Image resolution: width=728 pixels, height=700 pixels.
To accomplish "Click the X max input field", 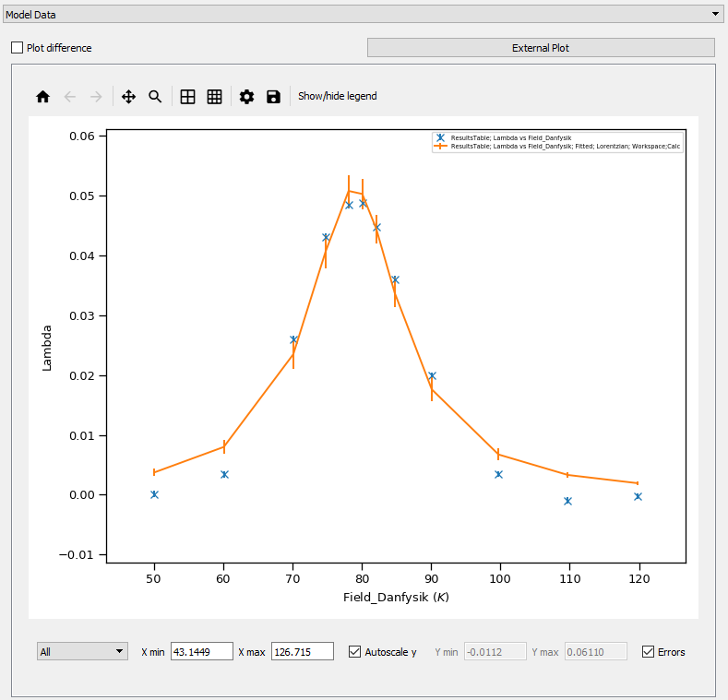I will click(x=302, y=652).
